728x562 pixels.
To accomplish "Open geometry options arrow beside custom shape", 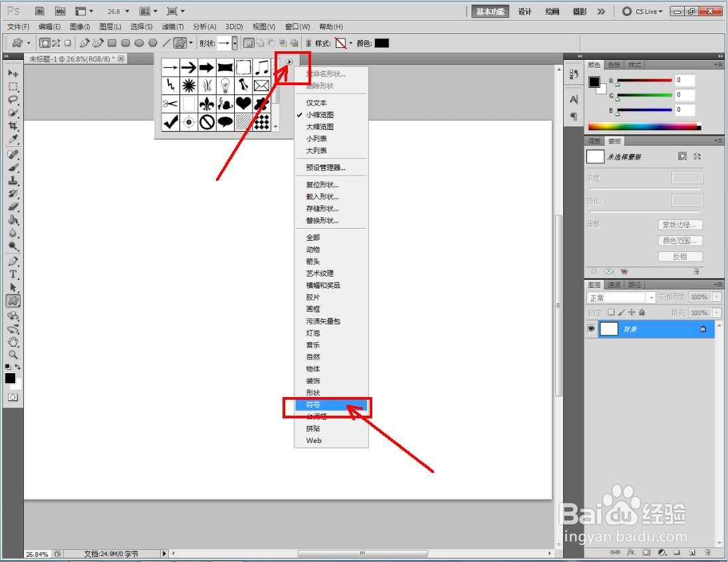I will (x=191, y=43).
